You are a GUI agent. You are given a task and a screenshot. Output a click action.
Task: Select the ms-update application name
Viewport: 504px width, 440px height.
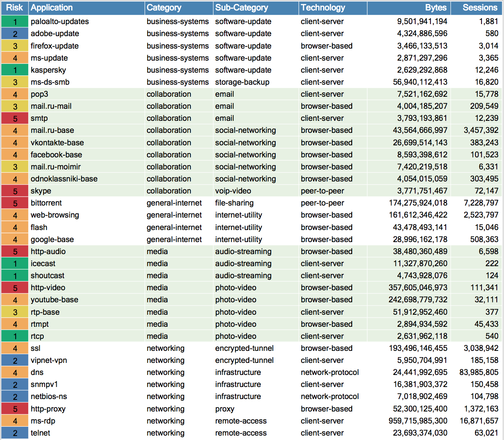point(49,58)
